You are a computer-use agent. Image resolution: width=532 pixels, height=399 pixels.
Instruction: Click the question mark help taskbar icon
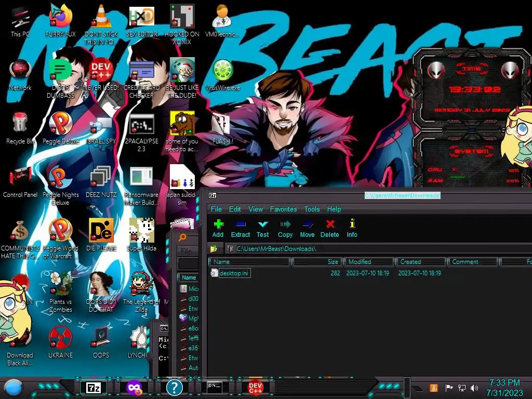pos(175,388)
